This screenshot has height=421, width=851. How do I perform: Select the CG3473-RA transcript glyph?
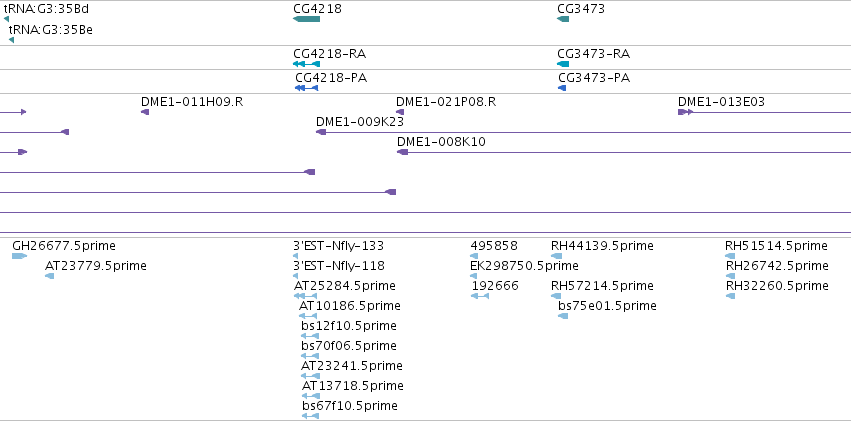click(563, 64)
